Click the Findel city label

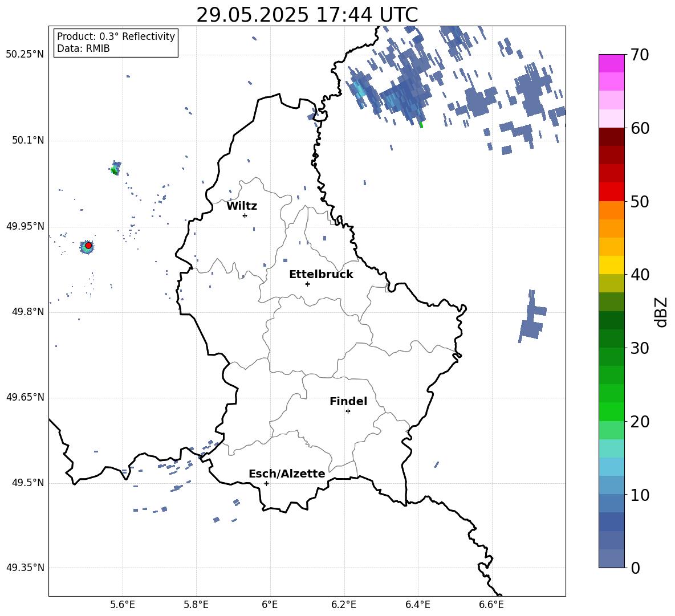pos(348,401)
